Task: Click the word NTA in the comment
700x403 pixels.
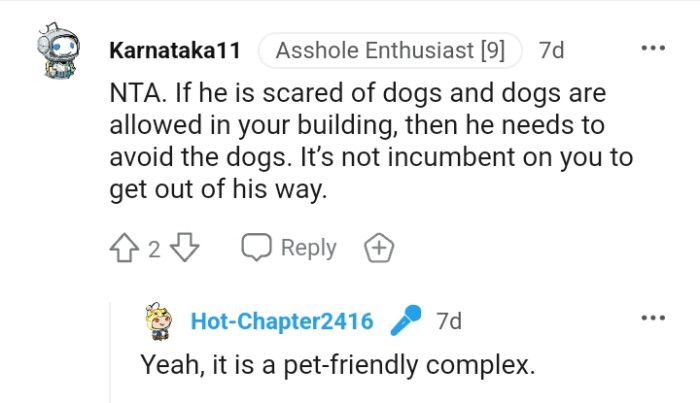Action: point(134,95)
